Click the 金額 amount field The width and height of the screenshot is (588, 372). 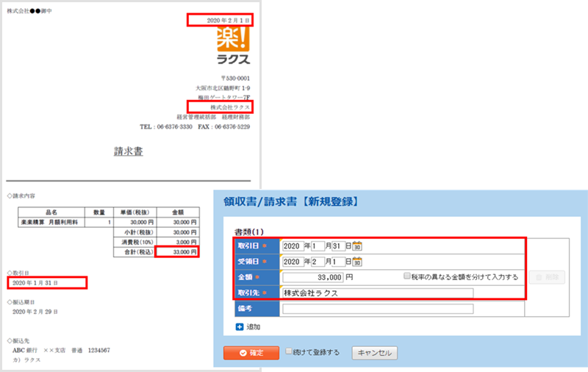313,277
